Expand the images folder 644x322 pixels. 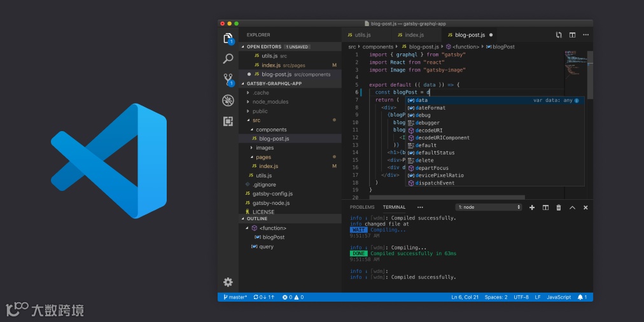click(x=290, y=148)
